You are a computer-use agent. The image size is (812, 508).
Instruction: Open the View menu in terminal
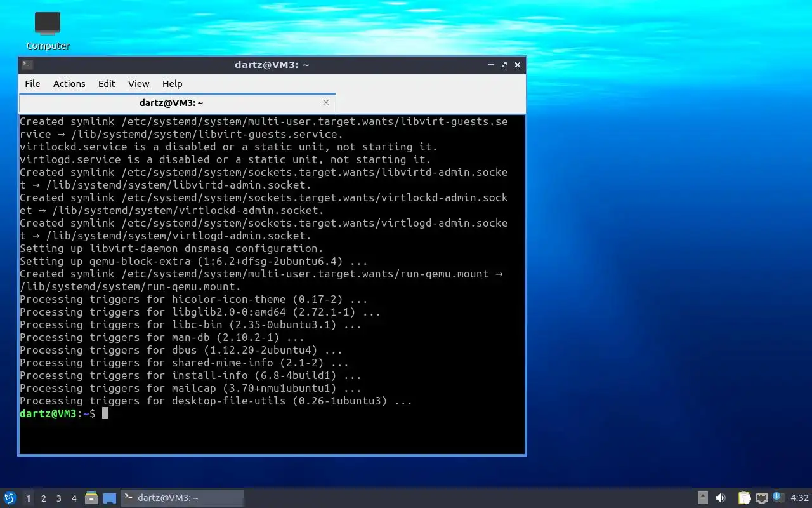pos(138,84)
